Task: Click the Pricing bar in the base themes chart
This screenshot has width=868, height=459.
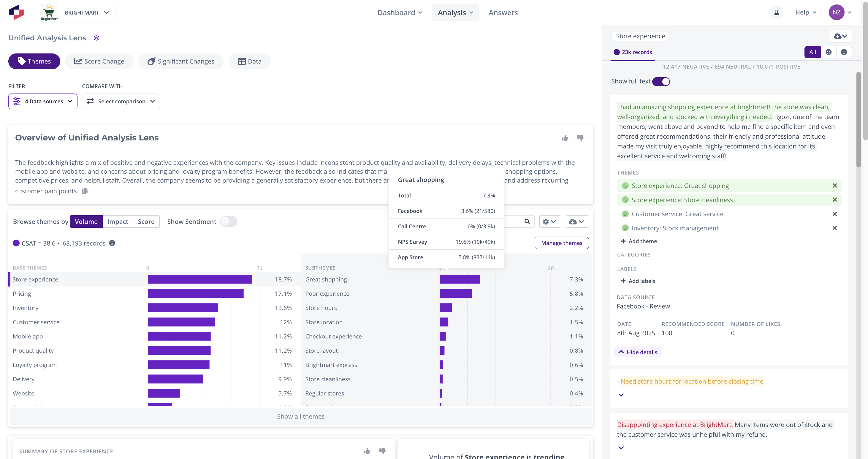Action: pyautogui.click(x=195, y=294)
